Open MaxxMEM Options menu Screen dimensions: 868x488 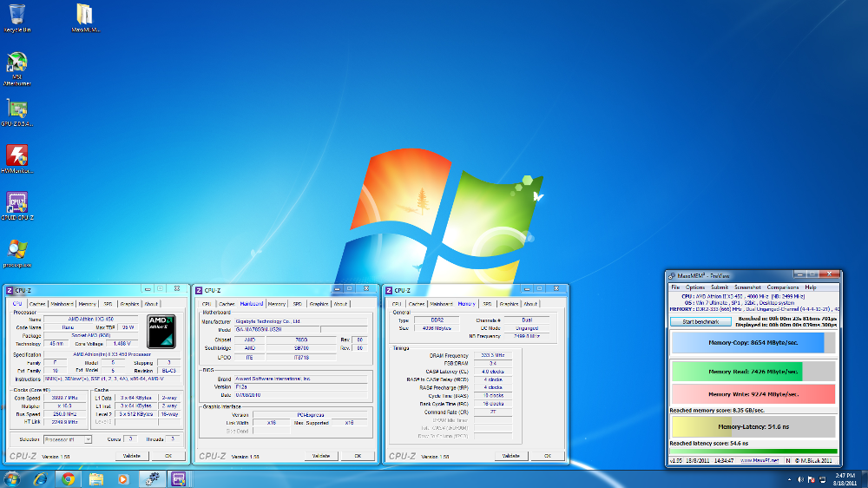click(x=695, y=287)
